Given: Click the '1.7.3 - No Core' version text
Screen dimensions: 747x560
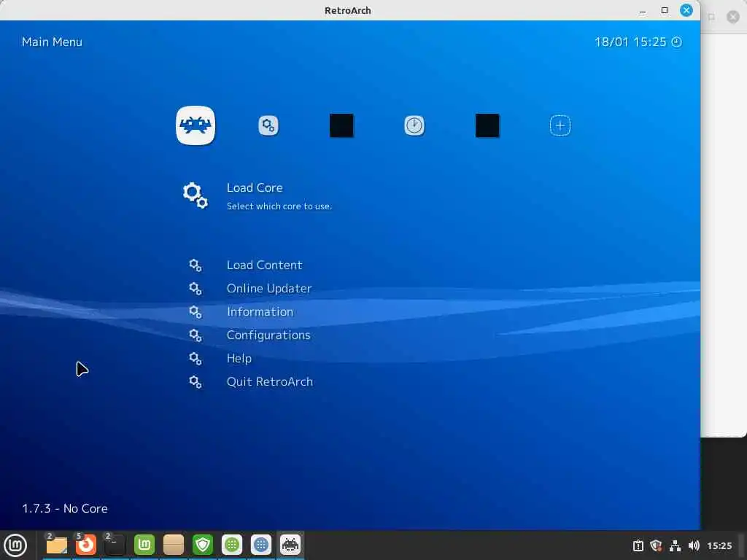Looking at the screenshot, I should click(x=65, y=508).
